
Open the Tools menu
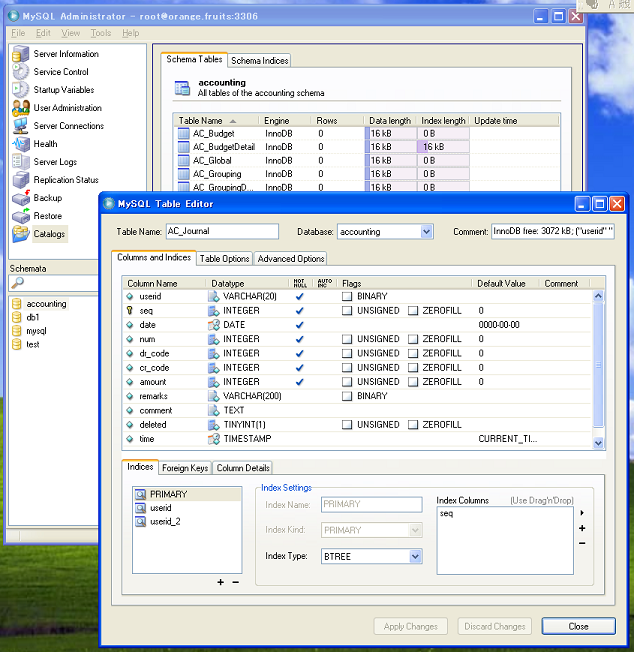pos(101,33)
